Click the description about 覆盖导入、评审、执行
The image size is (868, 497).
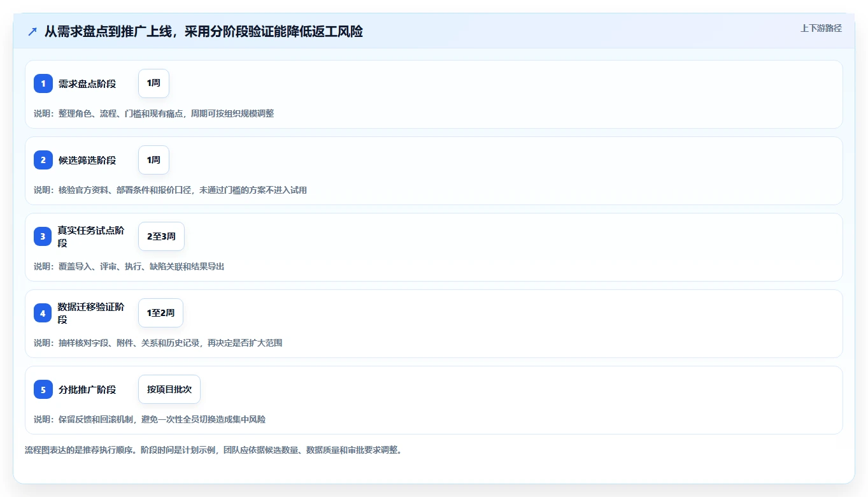click(x=129, y=266)
